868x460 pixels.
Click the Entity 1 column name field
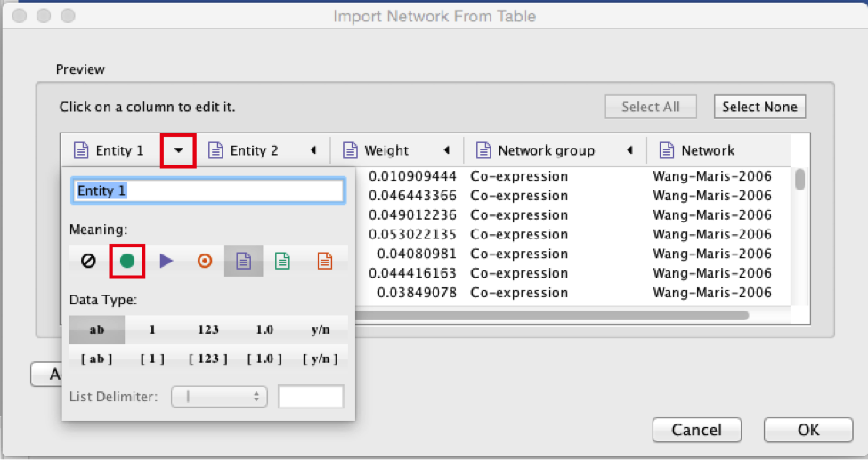(x=207, y=190)
